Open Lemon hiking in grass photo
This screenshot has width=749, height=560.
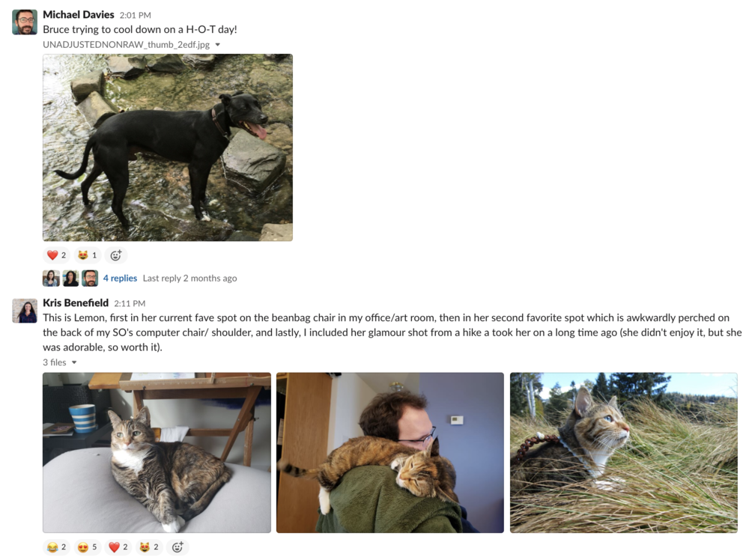tap(624, 453)
